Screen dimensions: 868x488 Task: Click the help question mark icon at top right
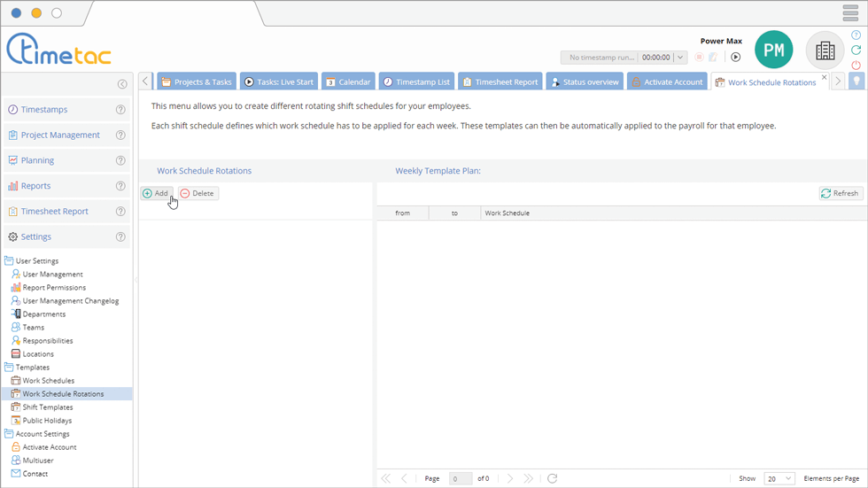coord(856,35)
